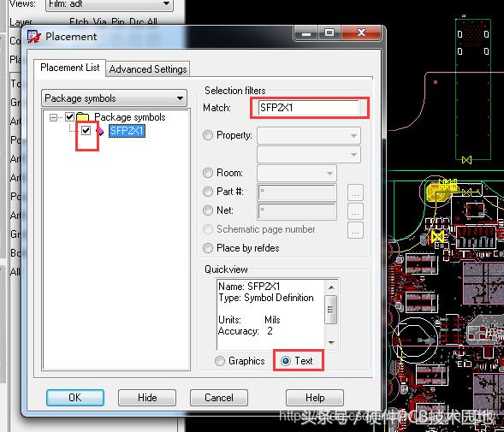Select the Part # radio button
Image resolution: width=504 pixels, height=432 pixels.
(208, 192)
